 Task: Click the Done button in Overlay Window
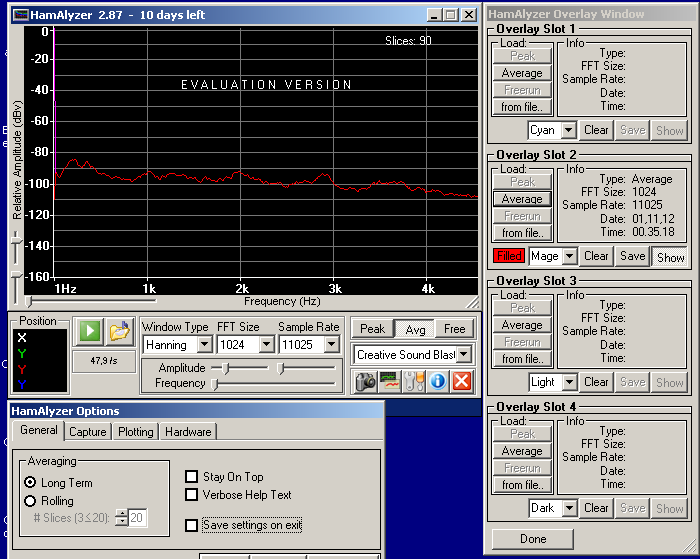[533, 539]
